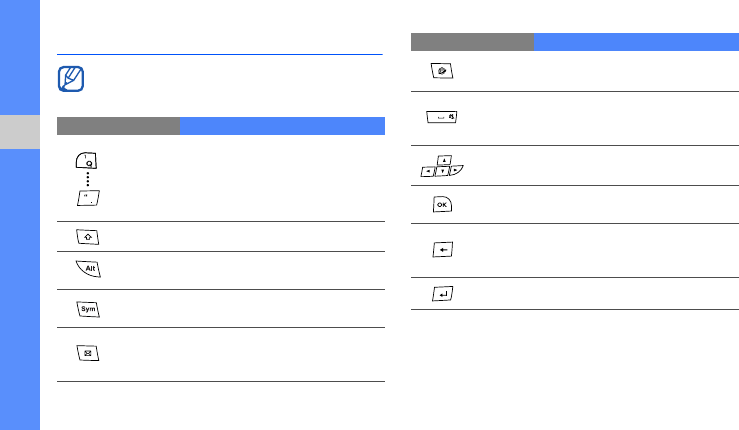
Task: Click the gray header of right table
Action: coord(472,42)
